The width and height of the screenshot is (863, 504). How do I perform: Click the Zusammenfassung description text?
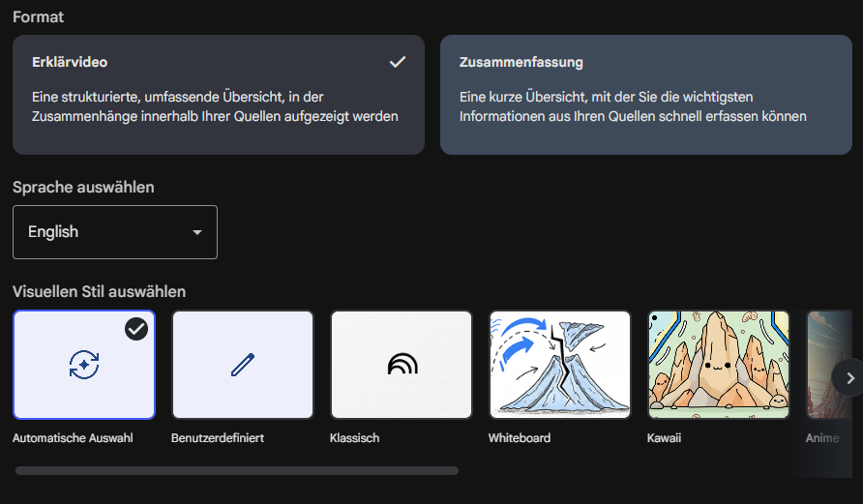633,106
